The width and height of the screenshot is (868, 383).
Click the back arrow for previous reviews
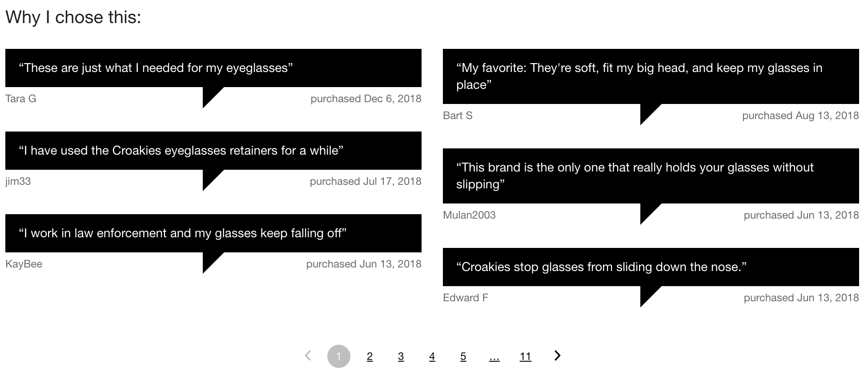click(x=308, y=355)
